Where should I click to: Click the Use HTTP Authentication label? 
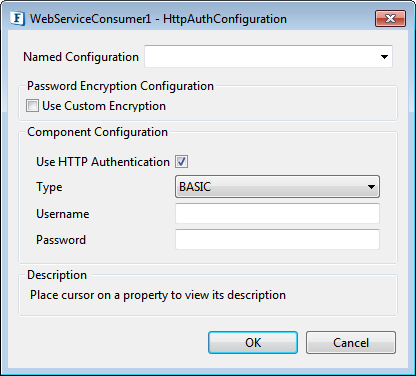tap(103, 162)
